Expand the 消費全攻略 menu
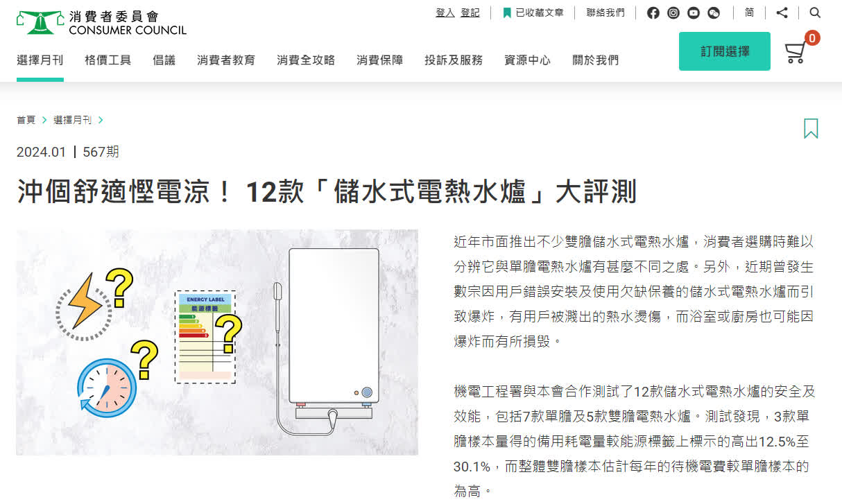The width and height of the screenshot is (842, 504). (306, 60)
